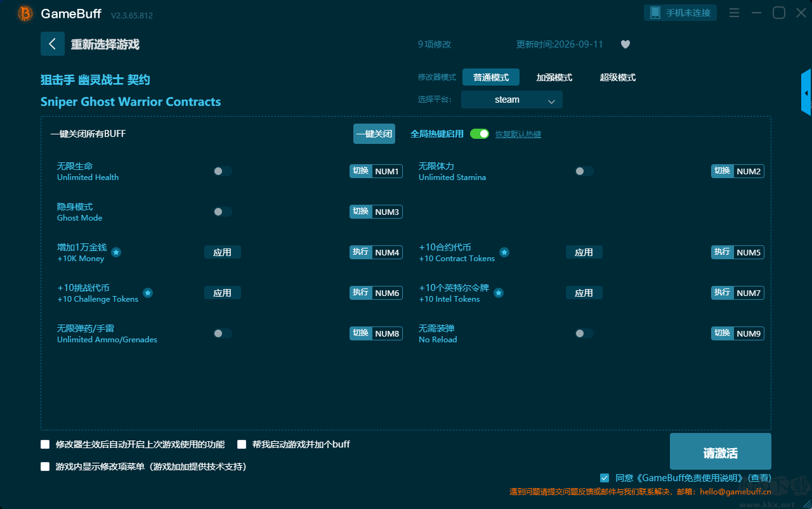
Task: Switch to 加强模式 trainer mode
Action: (x=554, y=77)
